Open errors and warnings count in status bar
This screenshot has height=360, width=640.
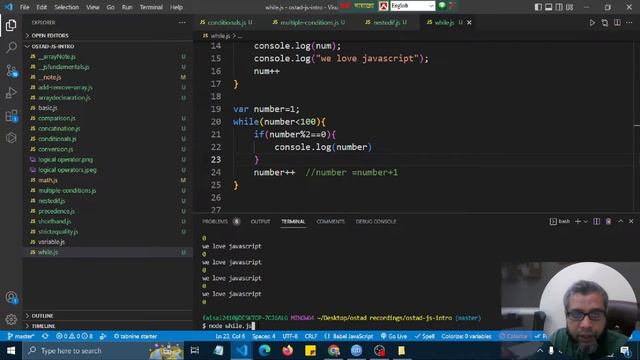coord(74,336)
